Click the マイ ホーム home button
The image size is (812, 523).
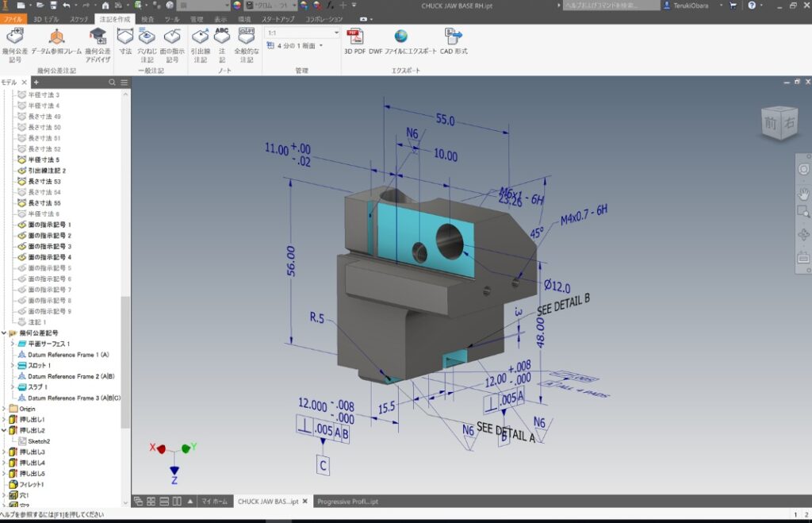(213, 502)
